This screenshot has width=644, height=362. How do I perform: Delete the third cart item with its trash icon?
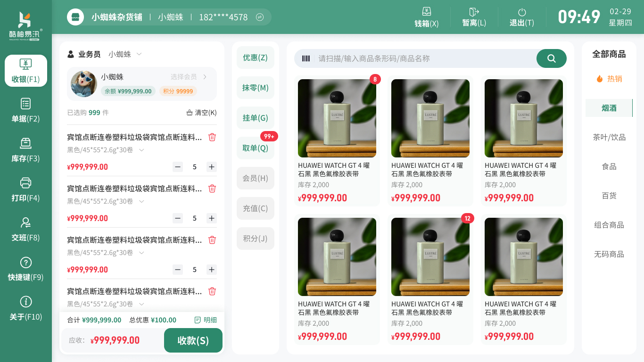coord(212,240)
